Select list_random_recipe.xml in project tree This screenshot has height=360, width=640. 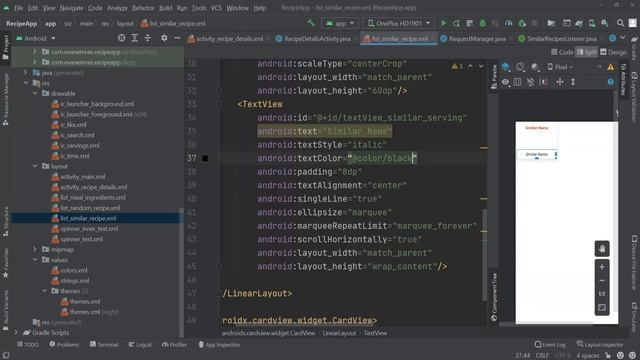[x=90, y=208]
